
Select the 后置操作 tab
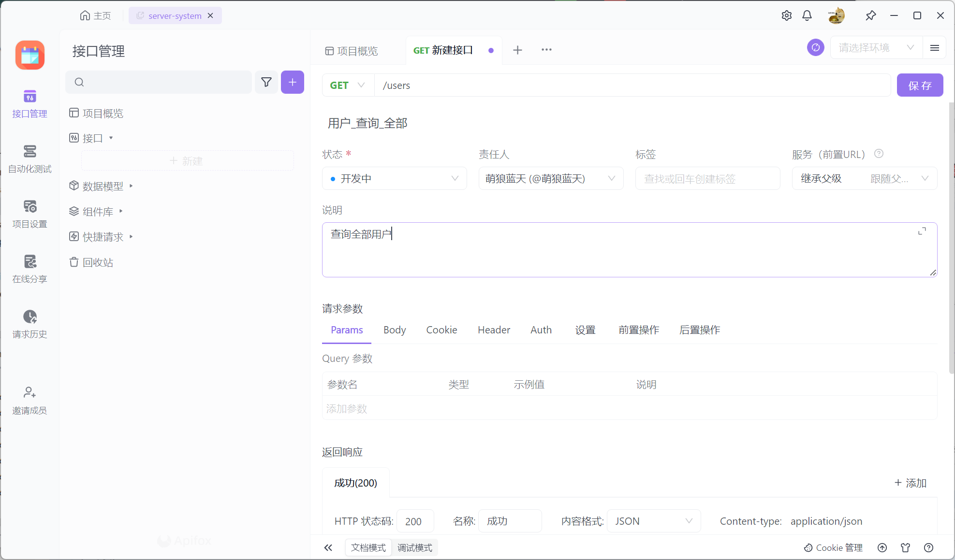point(699,330)
